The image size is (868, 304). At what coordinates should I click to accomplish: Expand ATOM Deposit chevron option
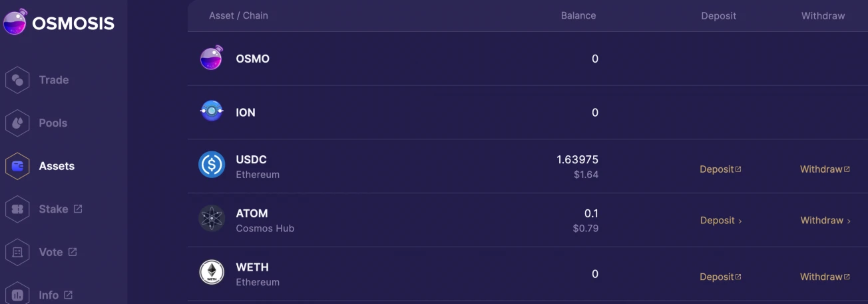pyautogui.click(x=721, y=221)
